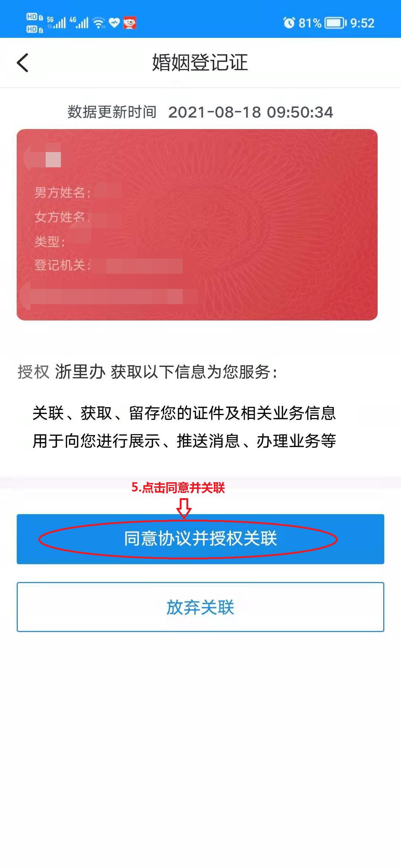Image resolution: width=401 pixels, height=868 pixels.
Task: Click 同意协议并授权关联 button
Action: coord(200,539)
